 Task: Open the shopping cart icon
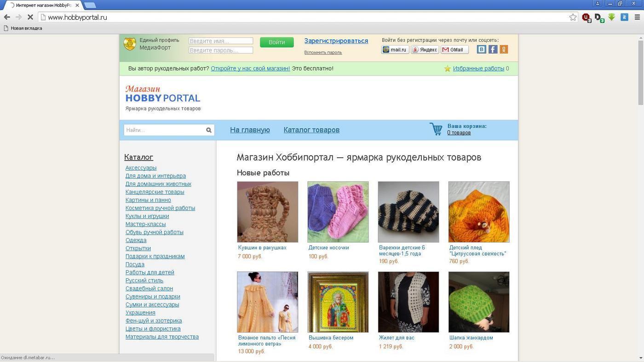click(x=435, y=129)
